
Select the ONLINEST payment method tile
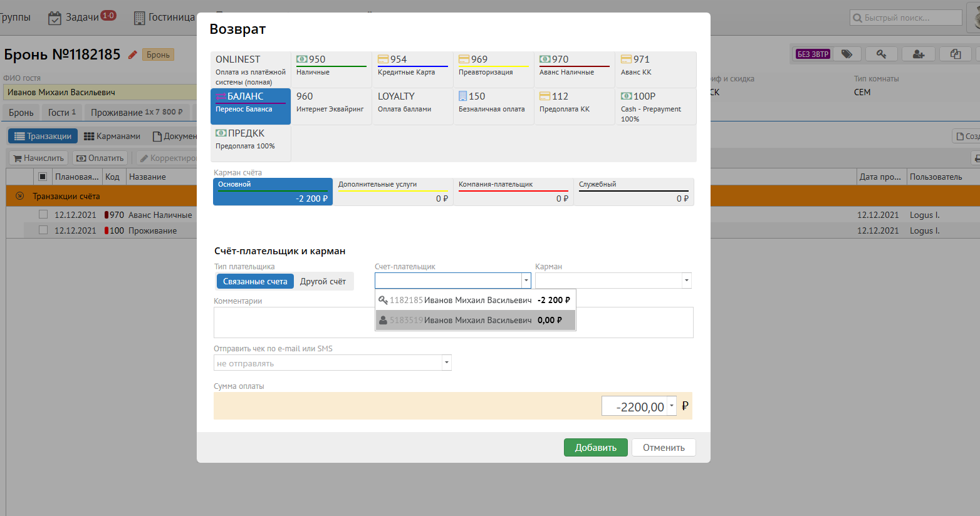pyautogui.click(x=251, y=70)
